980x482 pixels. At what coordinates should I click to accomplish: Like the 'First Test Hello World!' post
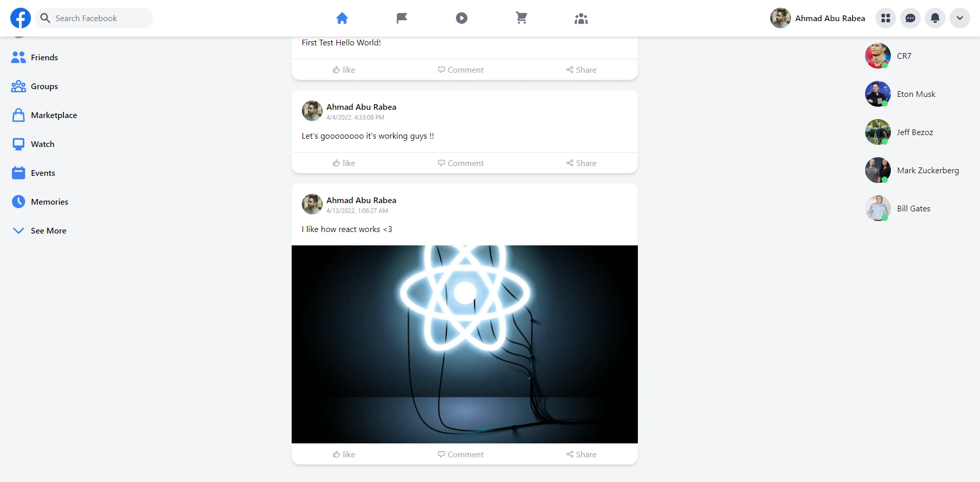344,70
